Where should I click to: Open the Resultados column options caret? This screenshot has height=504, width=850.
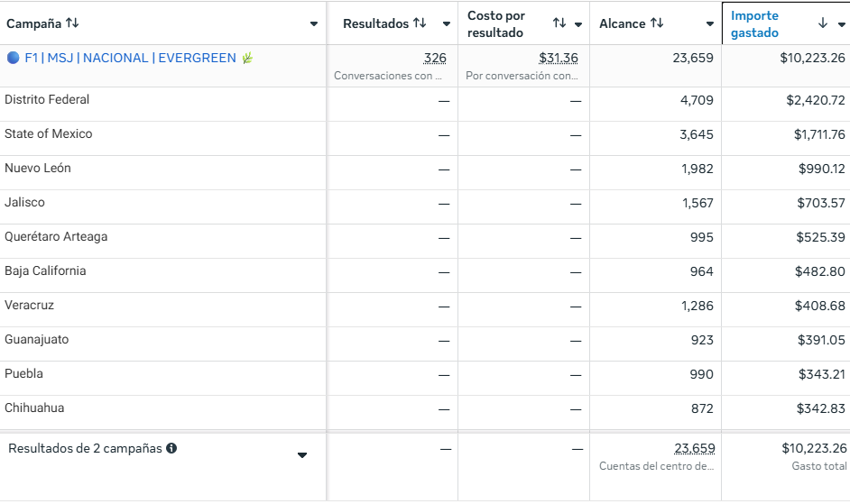(446, 24)
